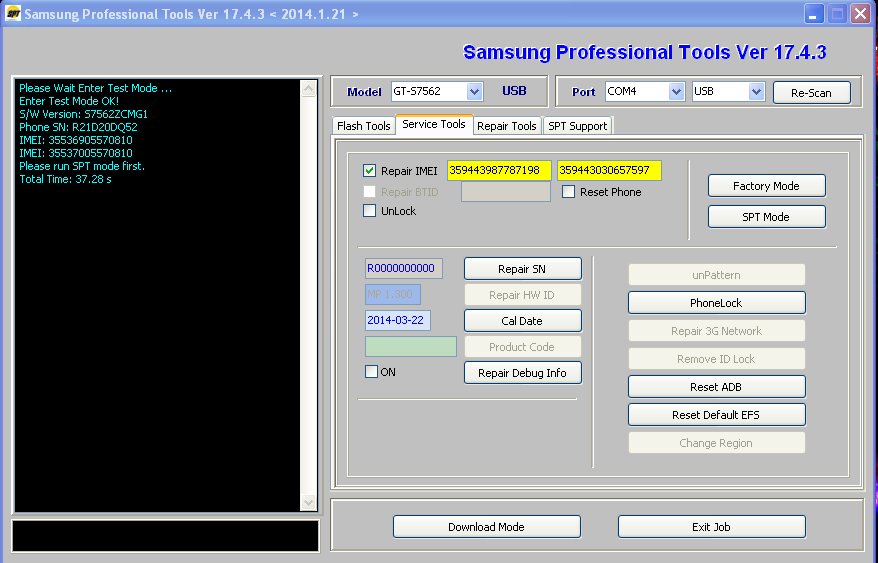Minimize the Samsung Professional Tools window
The height and width of the screenshot is (563, 878).
[x=813, y=13]
